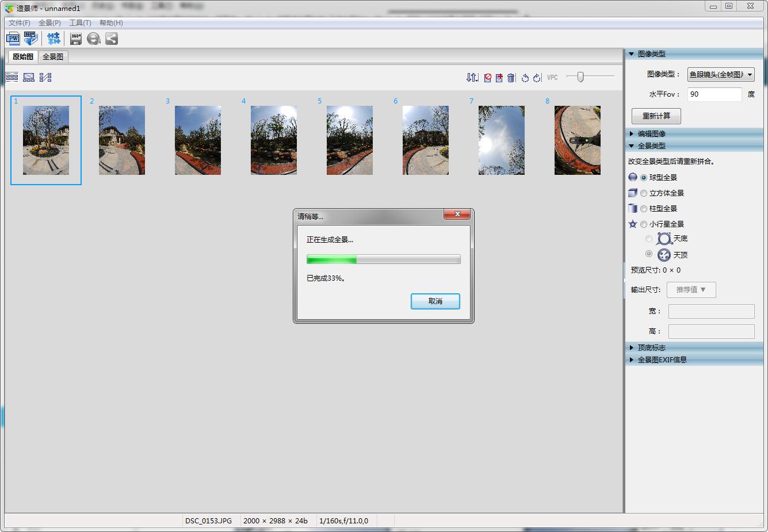Expand the 编辑图像 panel section
The image size is (768, 532).
[651, 133]
